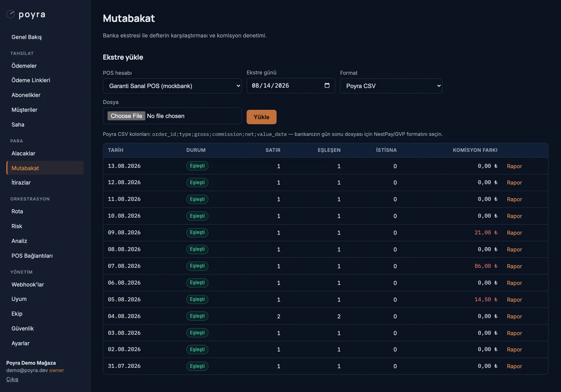This screenshot has height=392, width=561.
Task: Open the Risk section
Action: point(17,226)
